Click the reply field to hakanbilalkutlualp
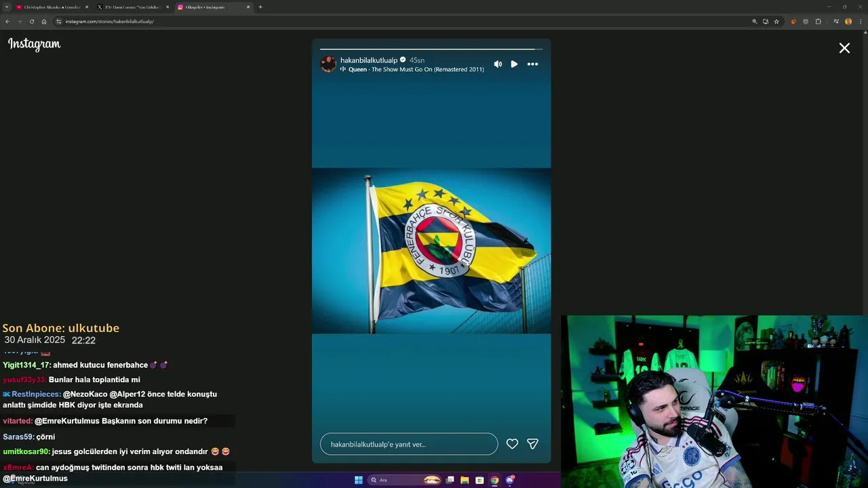Viewport: 868px width, 488px height. (x=409, y=444)
